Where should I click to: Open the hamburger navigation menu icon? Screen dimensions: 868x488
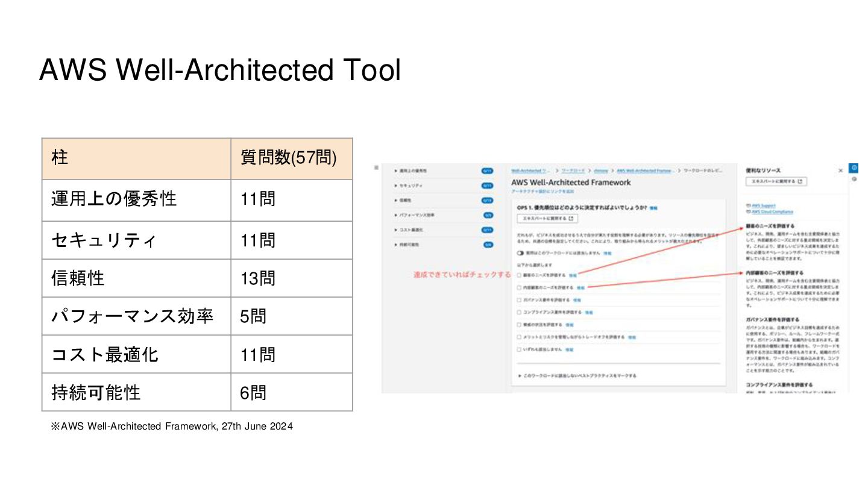point(376,168)
